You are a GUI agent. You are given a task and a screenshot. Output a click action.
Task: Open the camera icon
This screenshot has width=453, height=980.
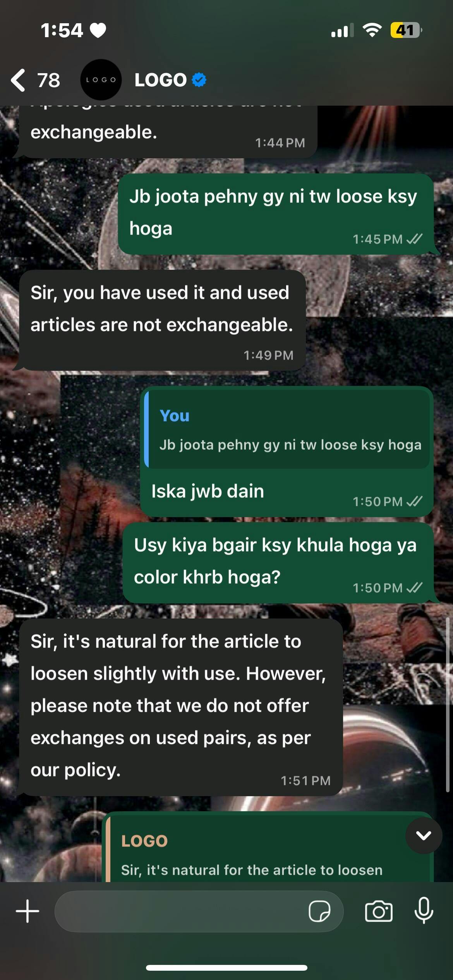pyautogui.click(x=379, y=911)
